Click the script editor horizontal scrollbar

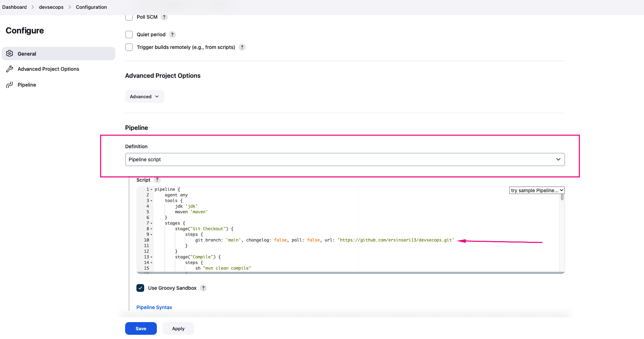350,273
